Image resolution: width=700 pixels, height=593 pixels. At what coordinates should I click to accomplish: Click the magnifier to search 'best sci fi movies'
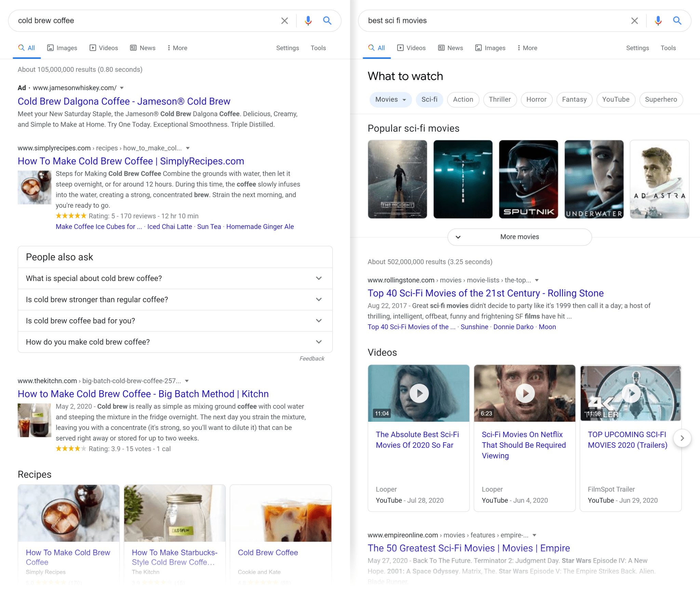click(x=677, y=21)
